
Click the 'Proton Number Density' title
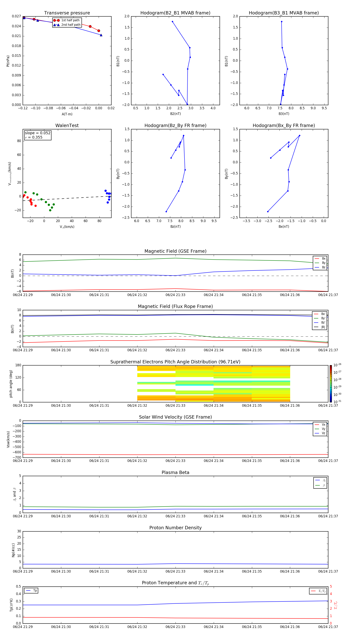tap(175, 528)
